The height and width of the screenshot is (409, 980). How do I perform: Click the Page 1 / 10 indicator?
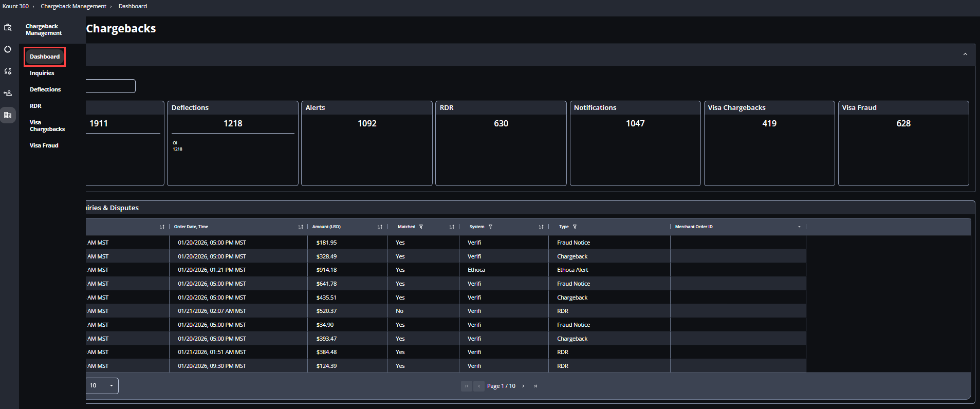[x=501, y=386]
